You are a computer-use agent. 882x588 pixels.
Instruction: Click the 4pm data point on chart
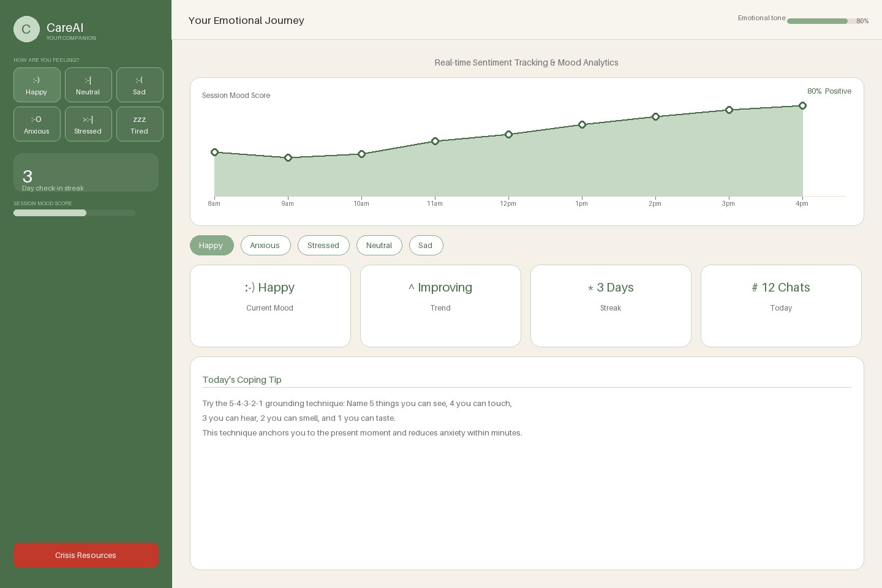pyautogui.click(x=802, y=105)
